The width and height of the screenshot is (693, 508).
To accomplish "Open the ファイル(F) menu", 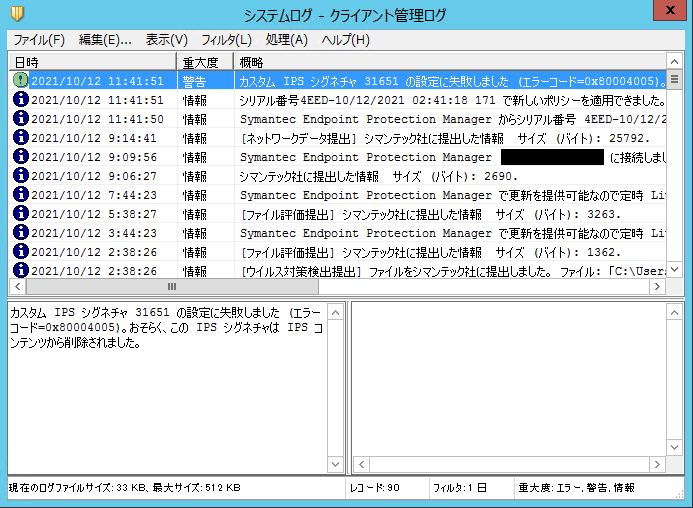I will (39, 40).
